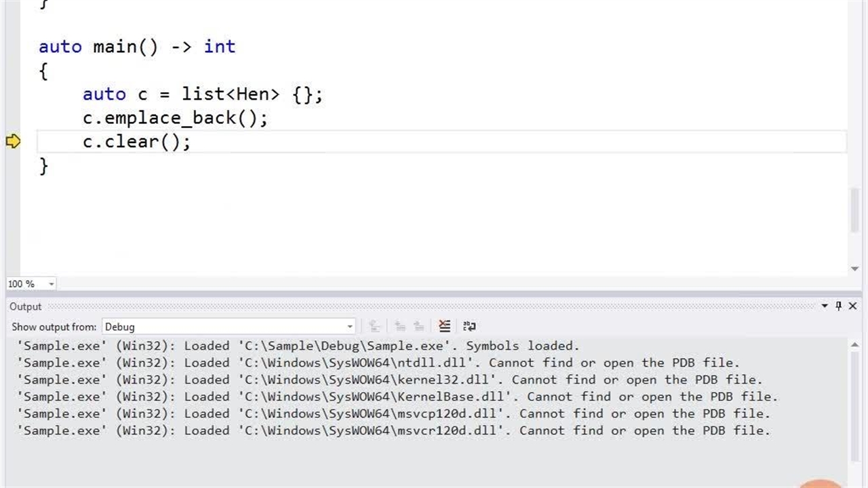Click breakpoint margin beside c.emplace_back() line

(13, 118)
